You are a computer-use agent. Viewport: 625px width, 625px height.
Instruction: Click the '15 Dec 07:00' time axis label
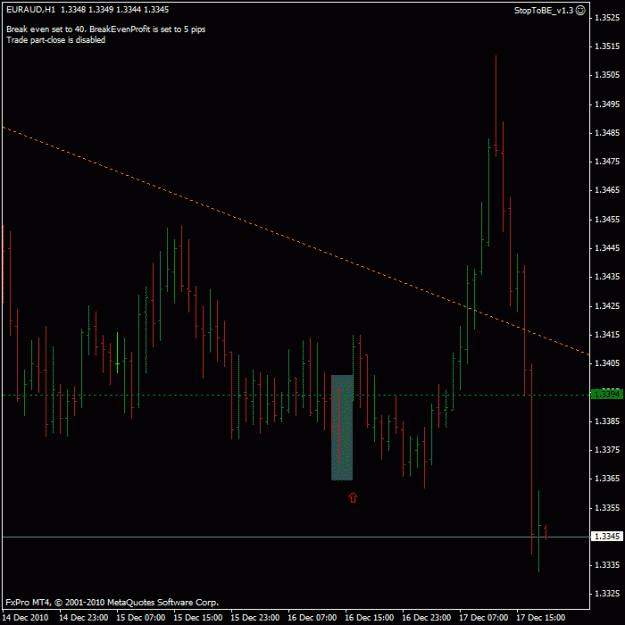click(141, 617)
